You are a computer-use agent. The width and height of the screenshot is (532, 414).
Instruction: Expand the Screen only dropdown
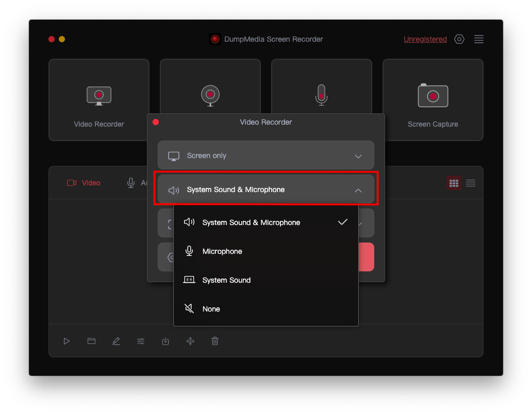coord(265,156)
